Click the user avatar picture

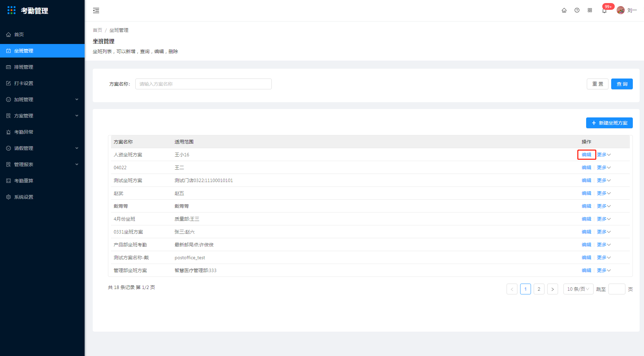[621, 10]
